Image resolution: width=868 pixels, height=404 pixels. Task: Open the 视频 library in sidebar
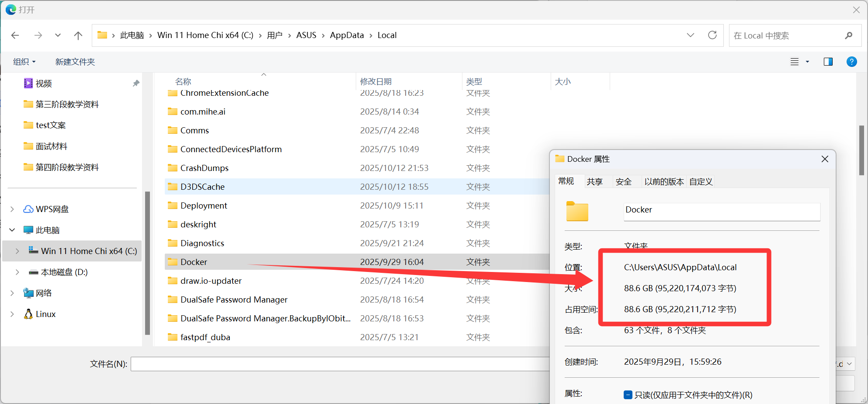44,83
